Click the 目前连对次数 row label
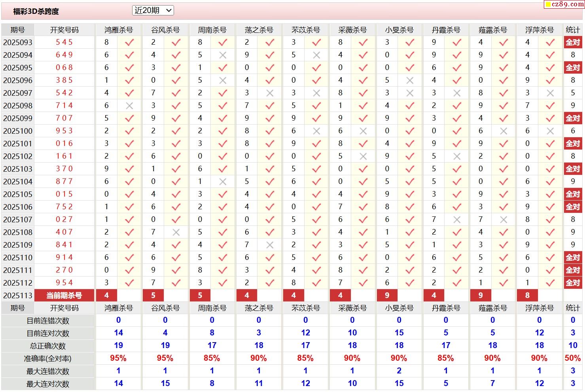 (x=48, y=333)
